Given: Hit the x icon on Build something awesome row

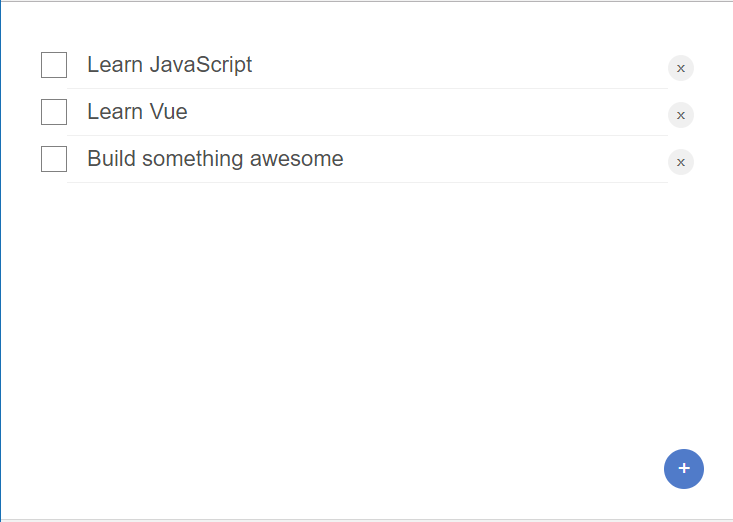Looking at the screenshot, I should (x=680, y=162).
